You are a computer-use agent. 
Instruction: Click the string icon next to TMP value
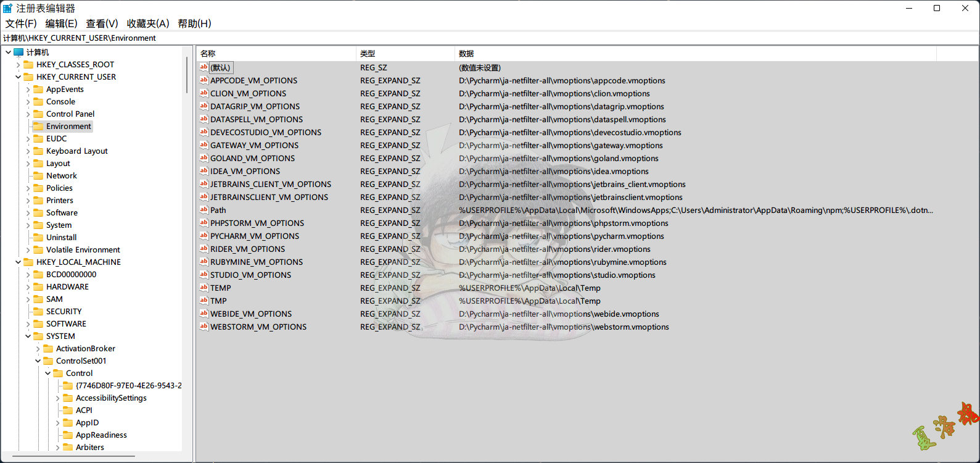(204, 301)
